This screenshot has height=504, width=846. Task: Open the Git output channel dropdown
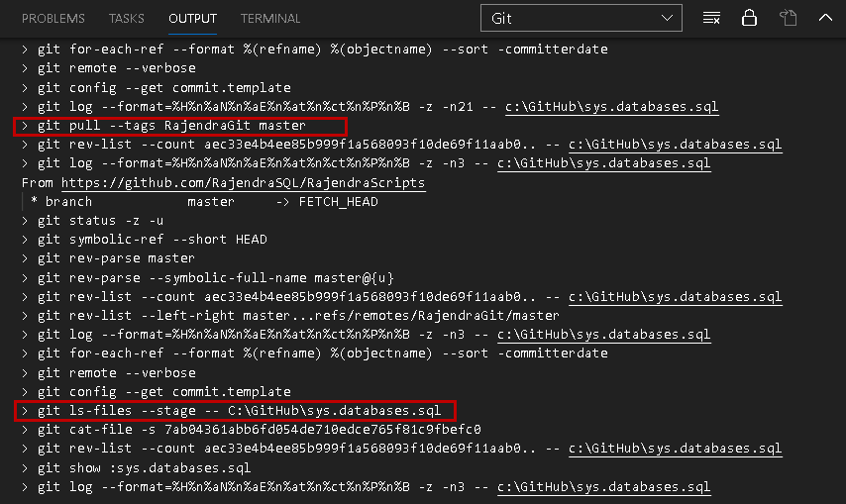click(x=582, y=19)
